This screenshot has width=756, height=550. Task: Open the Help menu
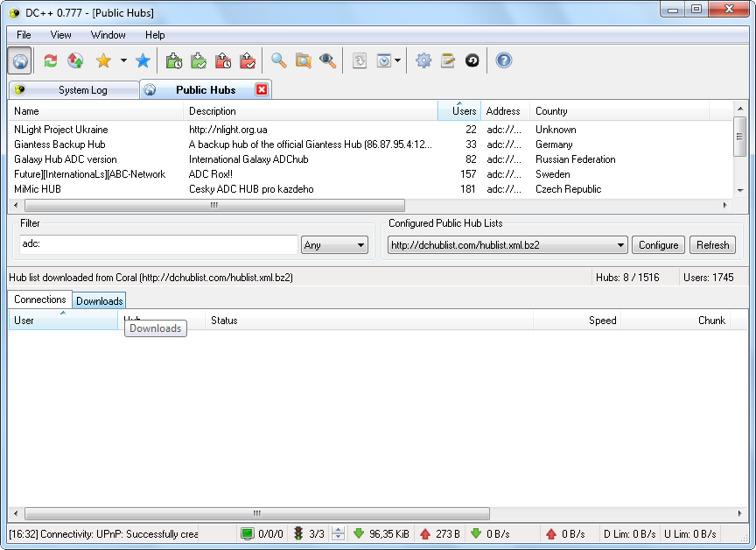[155, 35]
